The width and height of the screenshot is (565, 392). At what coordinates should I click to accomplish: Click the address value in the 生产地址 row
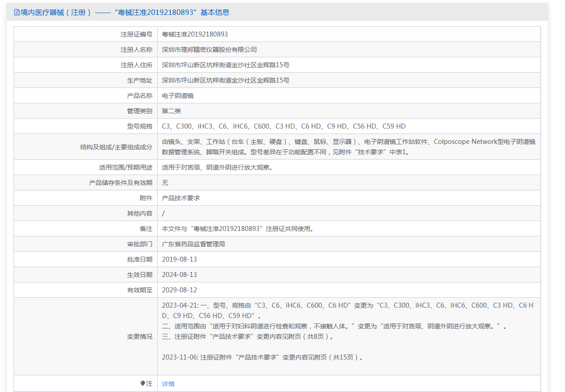tap(226, 80)
